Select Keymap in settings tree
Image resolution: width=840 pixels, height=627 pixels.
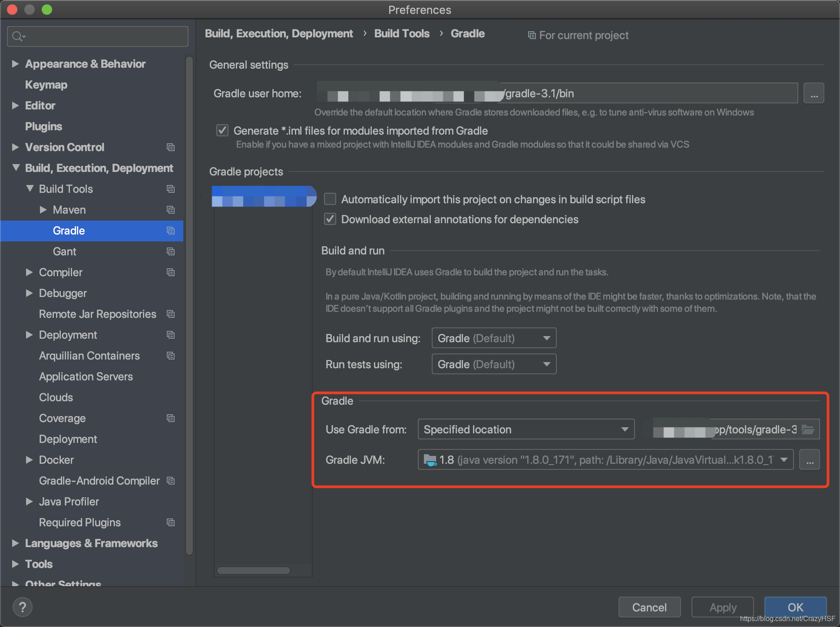click(x=46, y=85)
